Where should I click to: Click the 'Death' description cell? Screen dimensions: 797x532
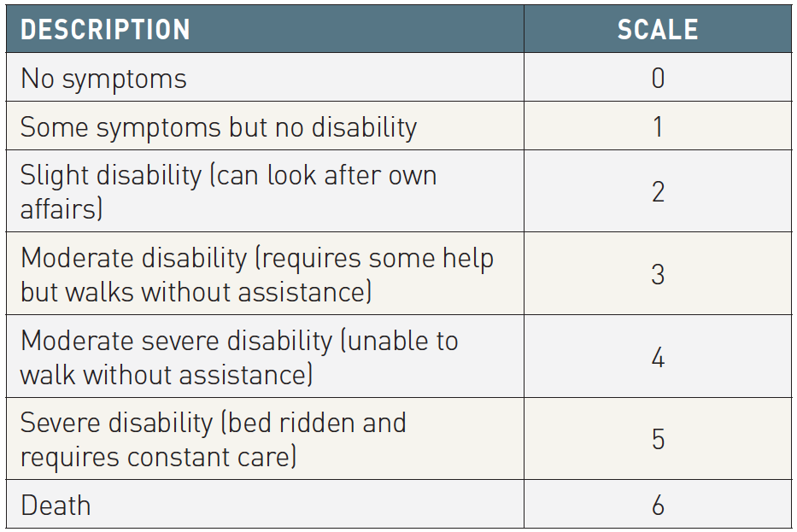(x=265, y=505)
